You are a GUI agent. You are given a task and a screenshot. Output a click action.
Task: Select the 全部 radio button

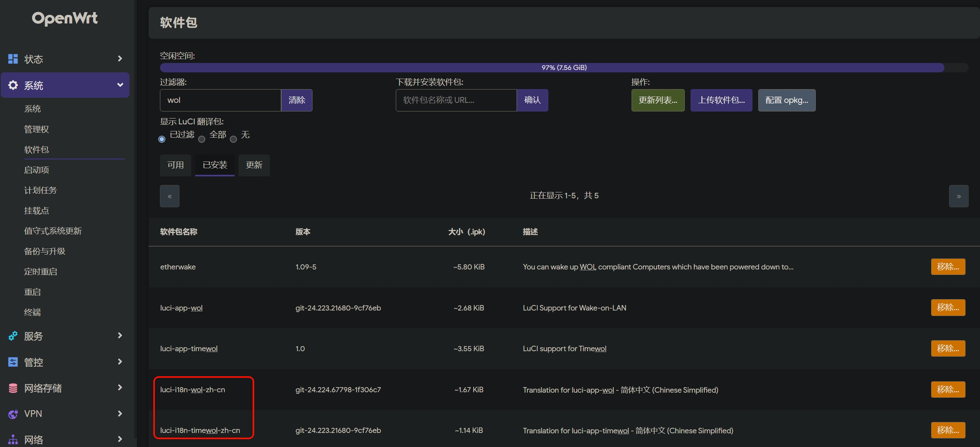pos(202,139)
